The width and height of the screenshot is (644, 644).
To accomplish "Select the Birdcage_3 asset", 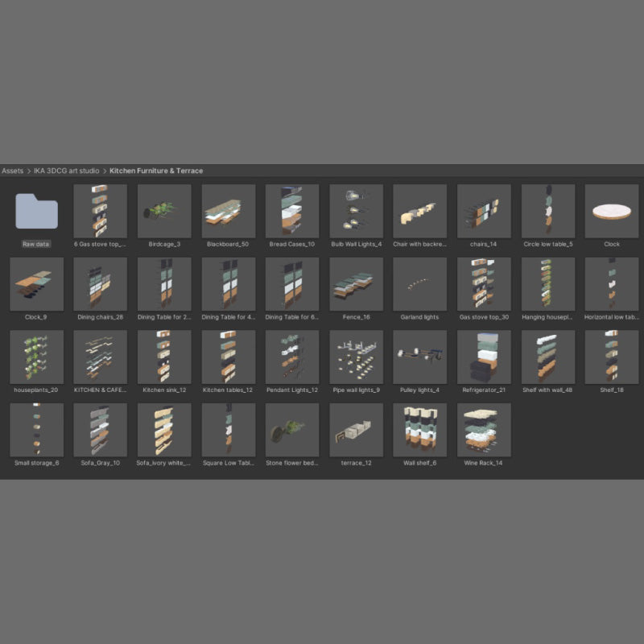I will 163,209.
